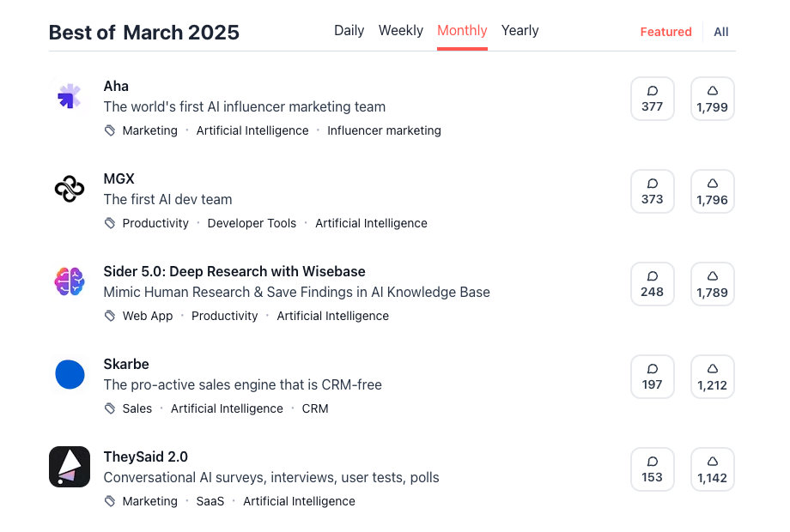Viewport: 790px width, 532px height.
Task: Open the Influencer marketing topic under Aha
Action: click(384, 131)
